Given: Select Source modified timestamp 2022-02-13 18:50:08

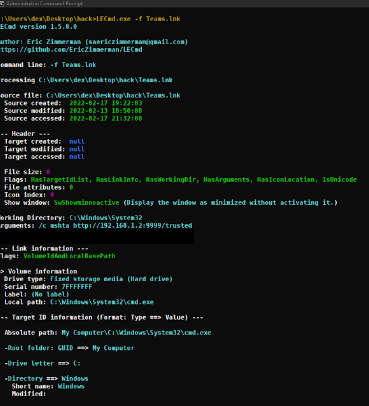Looking at the screenshot, I should point(106,111).
